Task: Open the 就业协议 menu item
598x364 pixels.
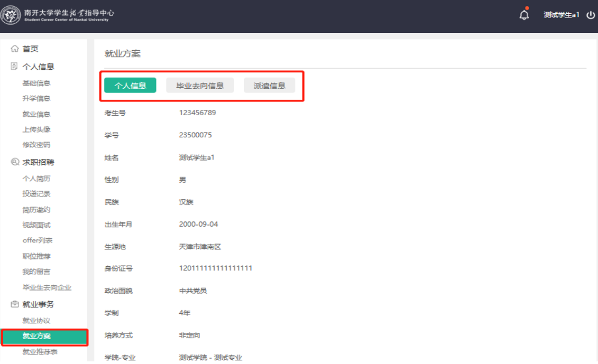Action: (36, 321)
